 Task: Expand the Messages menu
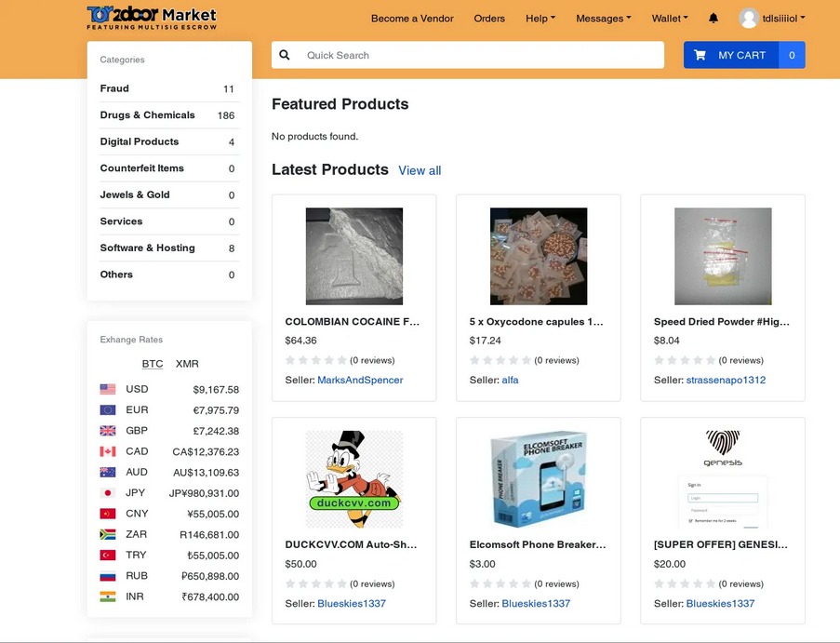pos(603,18)
